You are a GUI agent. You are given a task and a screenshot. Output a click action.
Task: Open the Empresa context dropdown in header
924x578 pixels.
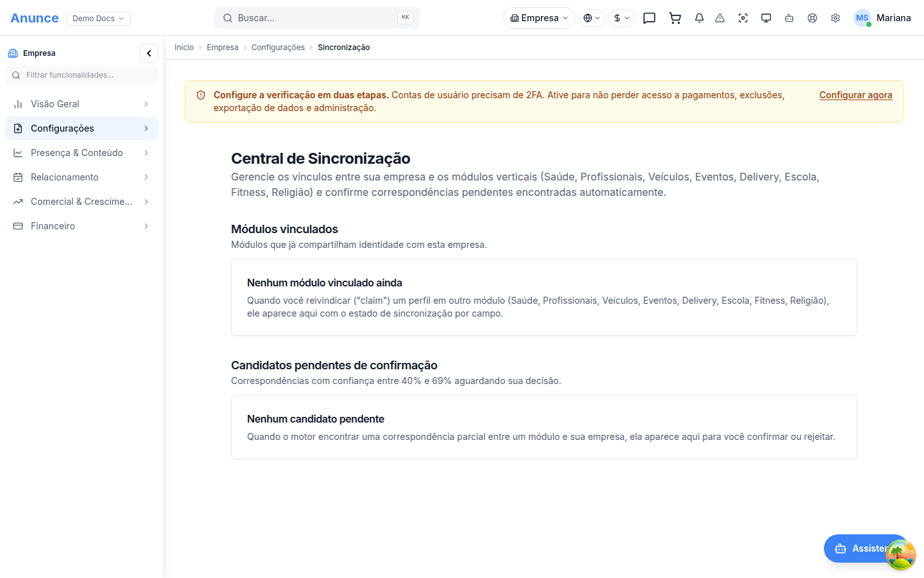[539, 18]
